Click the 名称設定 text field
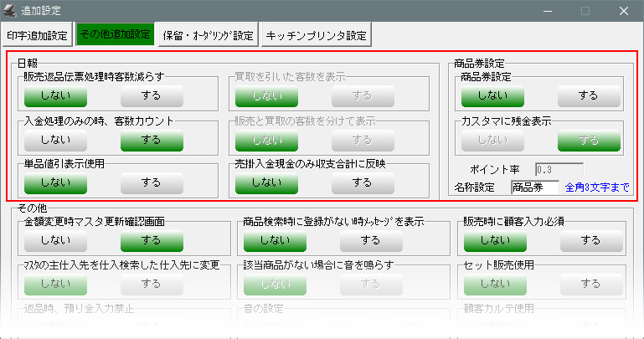Viewport: 644px width, 339px height. (x=534, y=187)
